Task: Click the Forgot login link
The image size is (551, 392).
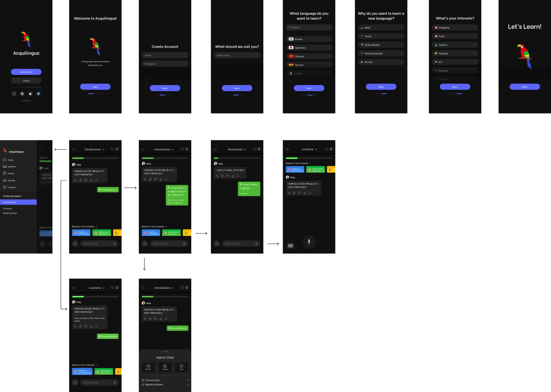Action: point(26,100)
